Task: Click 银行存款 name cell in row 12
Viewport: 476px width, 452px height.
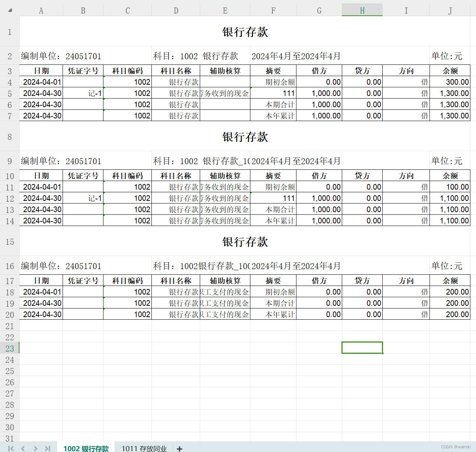Action: coord(176,198)
